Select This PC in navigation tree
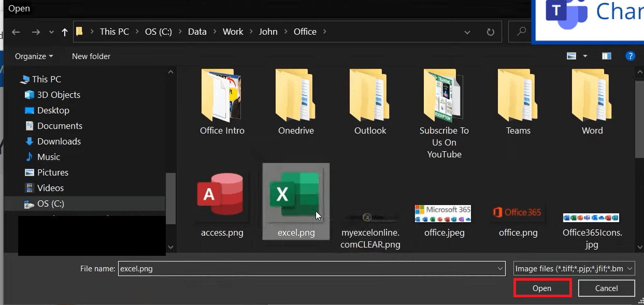The width and height of the screenshot is (644, 305). (x=40, y=79)
